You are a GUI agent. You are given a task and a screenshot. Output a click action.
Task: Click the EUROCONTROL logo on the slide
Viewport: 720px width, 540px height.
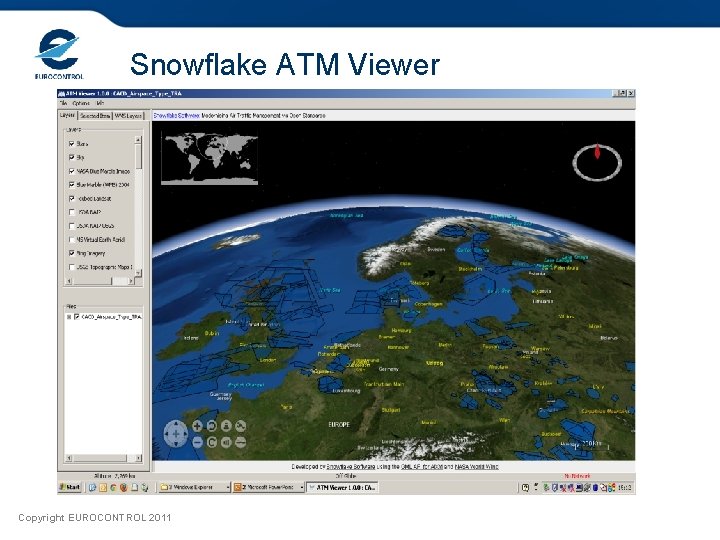[59, 54]
